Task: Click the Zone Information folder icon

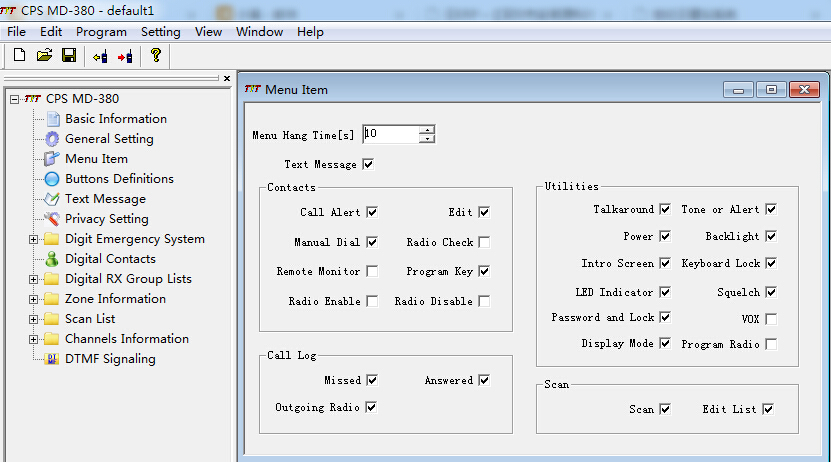Action: (x=51, y=299)
